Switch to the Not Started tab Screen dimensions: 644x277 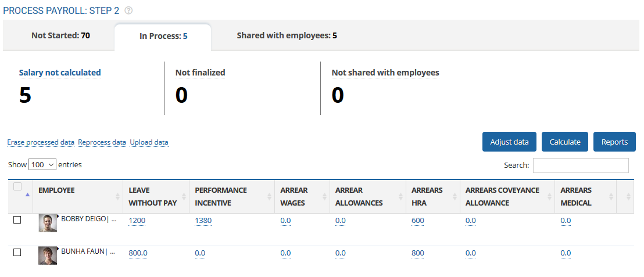(x=60, y=35)
